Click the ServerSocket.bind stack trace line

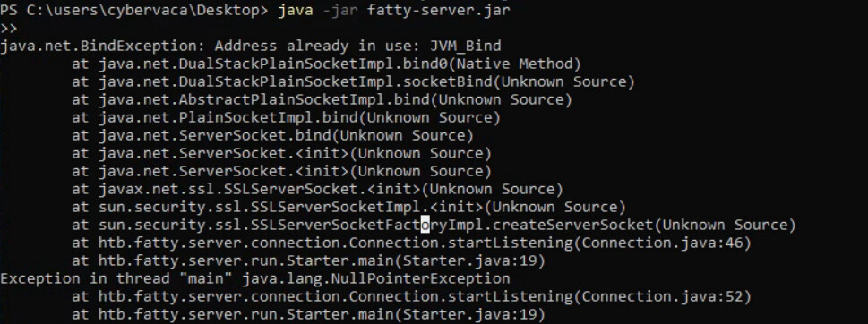click(x=272, y=135)
